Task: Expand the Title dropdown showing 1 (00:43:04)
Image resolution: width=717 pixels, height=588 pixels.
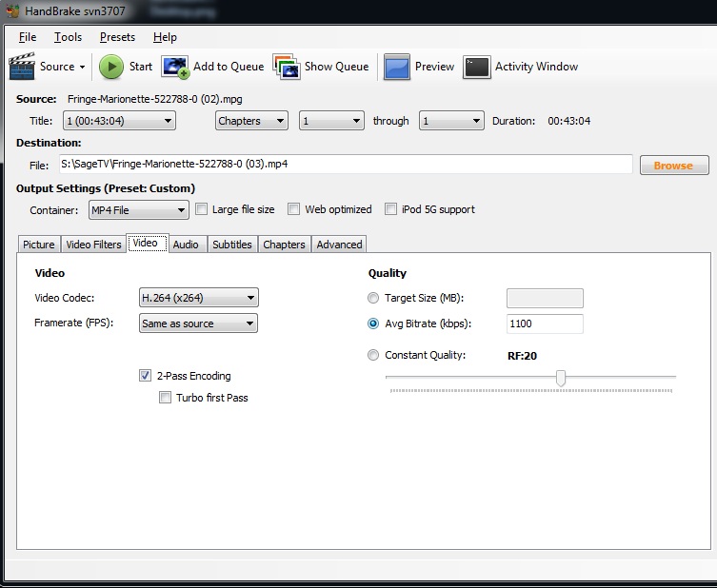Action: point(119,121)
